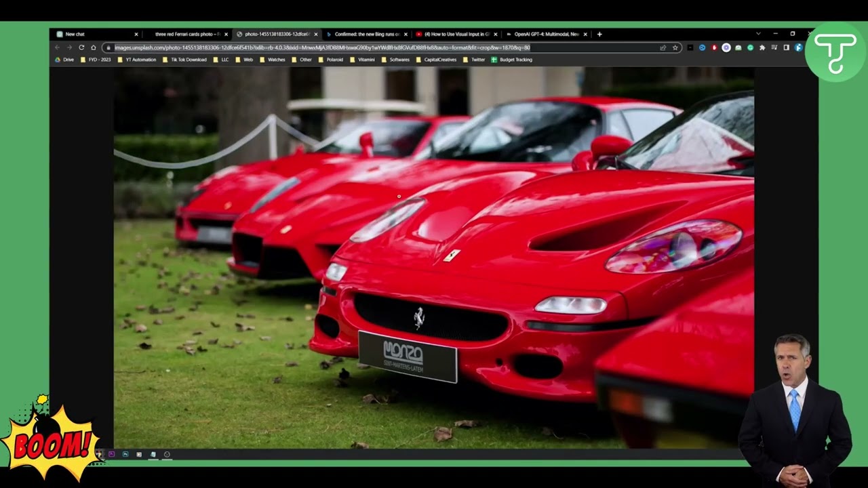
Task: Toggle the browser side panel icon
Action: (786, 47)
